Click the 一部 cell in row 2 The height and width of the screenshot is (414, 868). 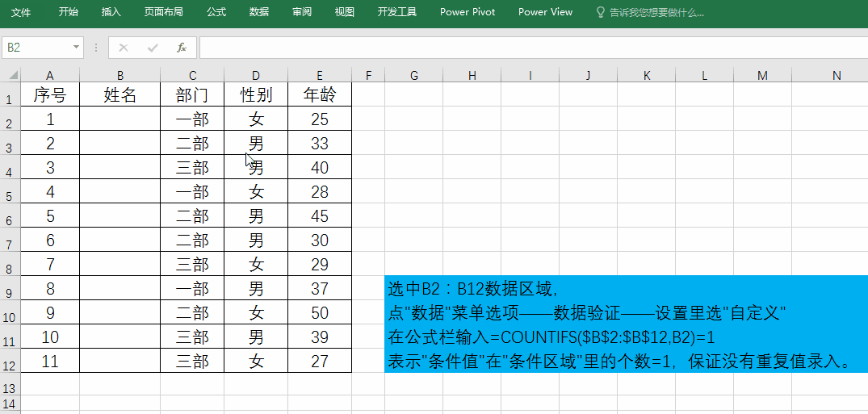click(x=192, y=119)
